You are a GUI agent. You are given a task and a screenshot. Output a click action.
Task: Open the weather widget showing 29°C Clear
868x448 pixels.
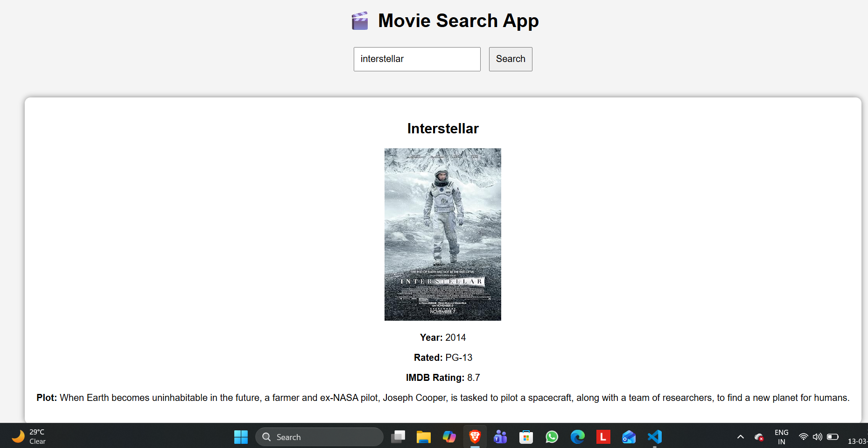point(29,437)
